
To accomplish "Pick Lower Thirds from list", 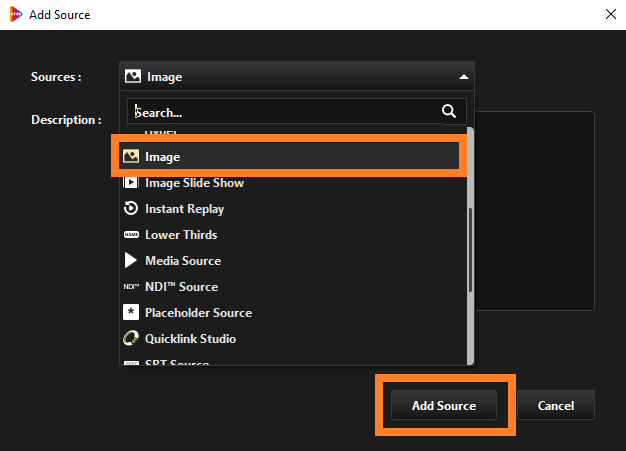I will click(293, 235).
